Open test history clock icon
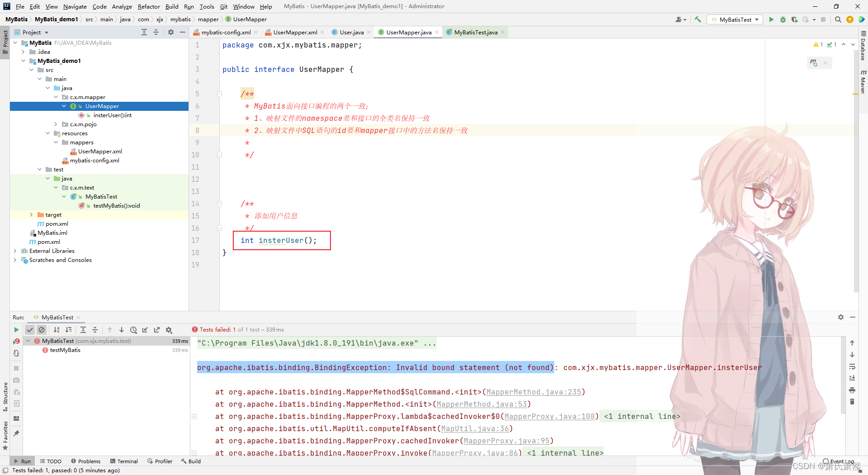Viewport: 868px width, 475px height. [x=133, y=330]
